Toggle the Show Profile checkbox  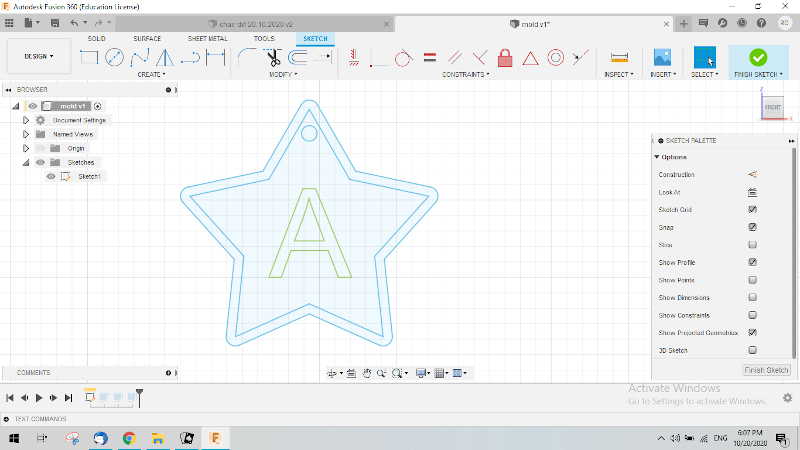[x=752, y=262]
